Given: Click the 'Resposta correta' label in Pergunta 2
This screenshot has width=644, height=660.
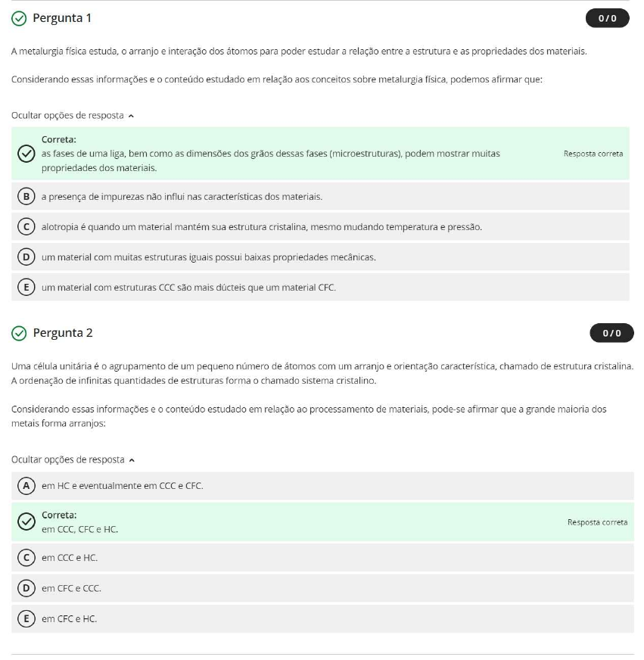Looking at the screenshot, I should (x=597, y=522).
